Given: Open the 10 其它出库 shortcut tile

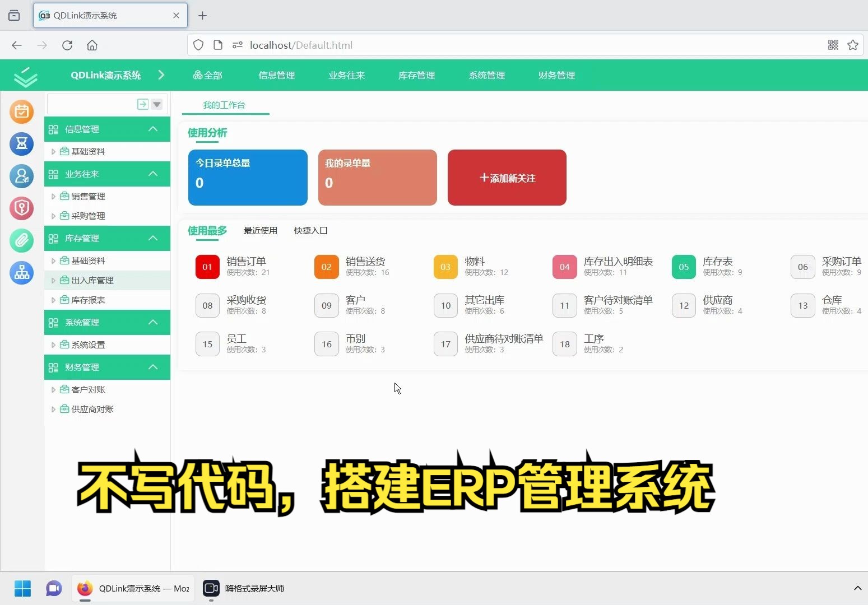Looking at the screenshot, I should (470, 305).
